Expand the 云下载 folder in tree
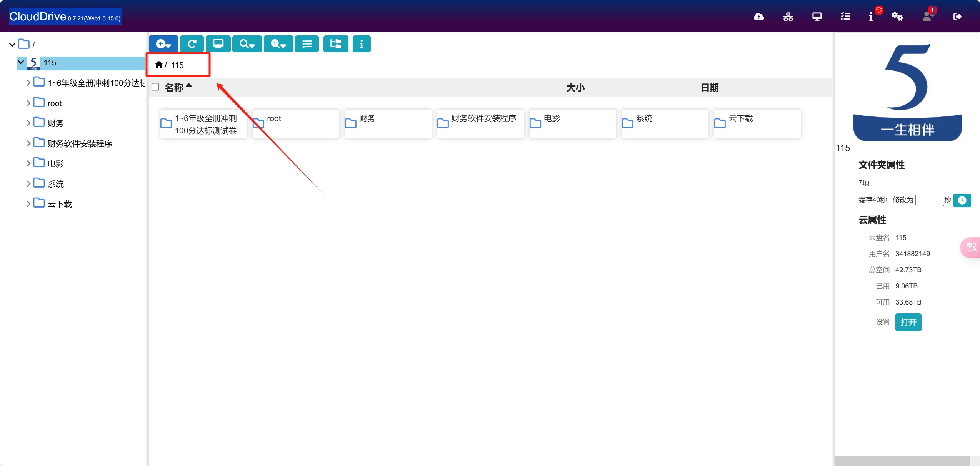Screen dimensions: 980x466 pos(28,204)
